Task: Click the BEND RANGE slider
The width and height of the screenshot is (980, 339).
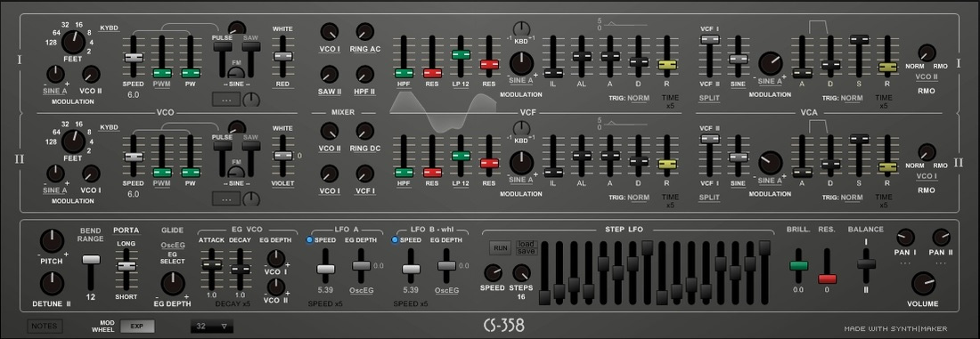Action: click(91, 259)
